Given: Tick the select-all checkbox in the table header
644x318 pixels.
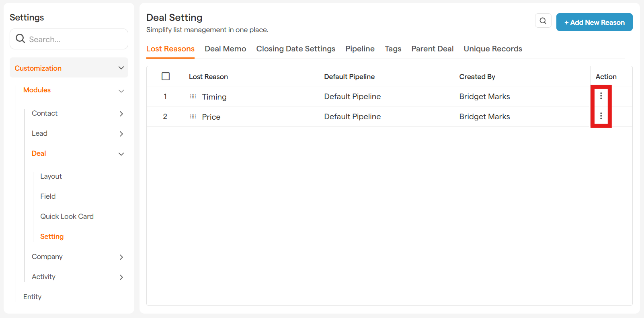Looking at the screenshot, I should (x=166, y=76).
